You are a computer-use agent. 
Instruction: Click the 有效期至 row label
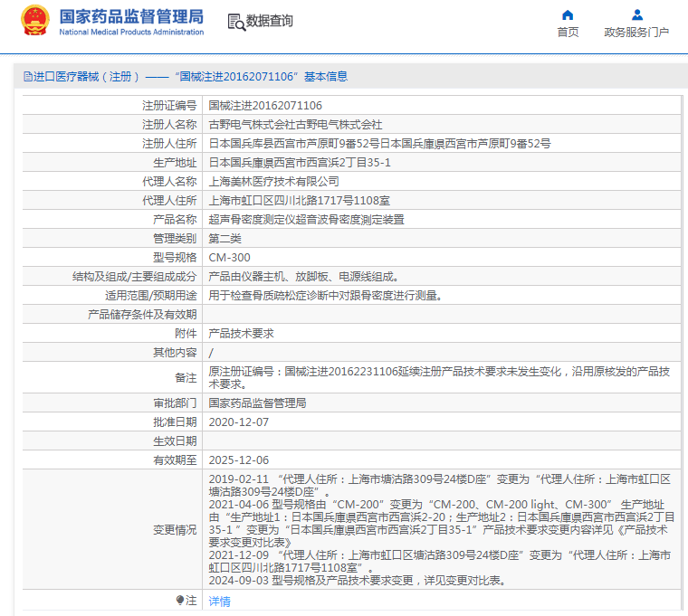175,460
